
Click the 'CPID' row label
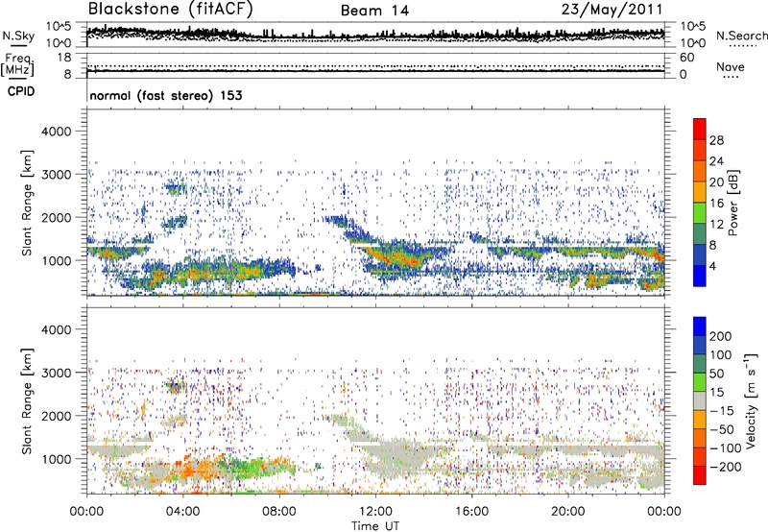point(21,91)
